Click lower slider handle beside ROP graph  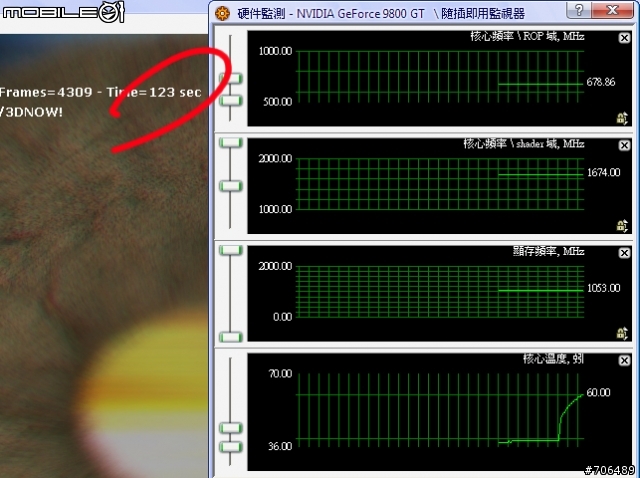(231, 100)
